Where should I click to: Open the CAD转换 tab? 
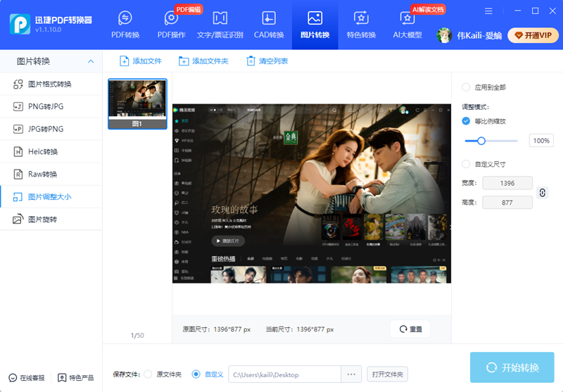pos(269,25)
